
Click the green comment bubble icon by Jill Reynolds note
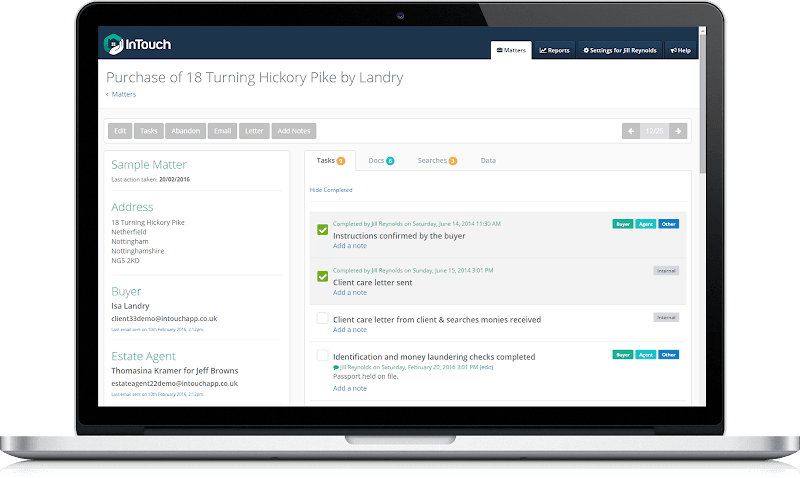pyautogui.click(x=336, y=367)
